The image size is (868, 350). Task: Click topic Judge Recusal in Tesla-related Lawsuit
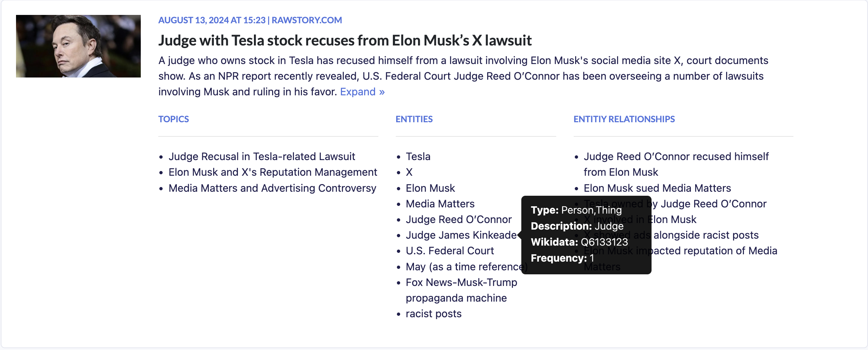pyautogui.click(x=262, y=156)
